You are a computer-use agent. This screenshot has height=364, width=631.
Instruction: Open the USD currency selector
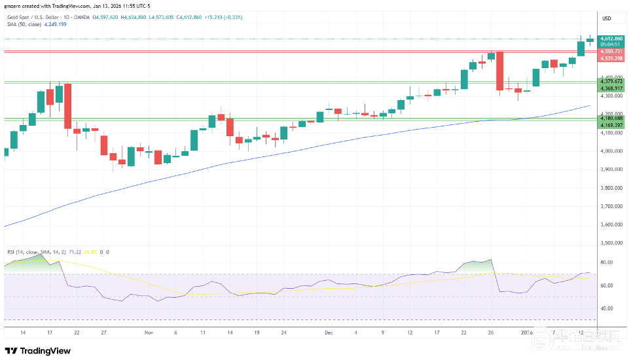click(x=606, y=18)
